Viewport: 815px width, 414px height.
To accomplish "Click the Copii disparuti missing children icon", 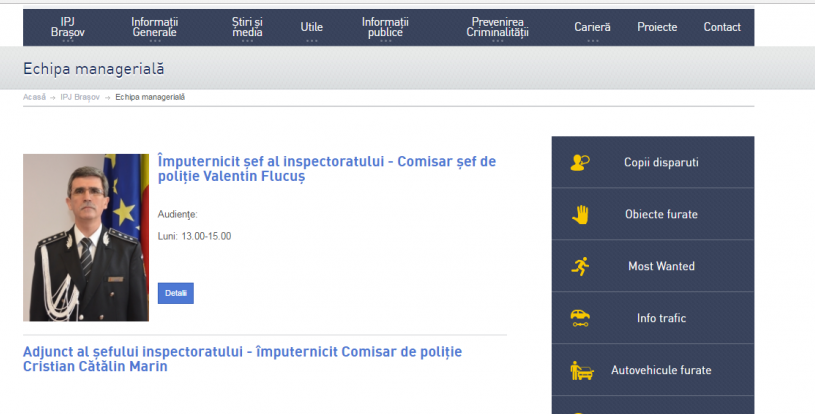I will coord(581,162).
